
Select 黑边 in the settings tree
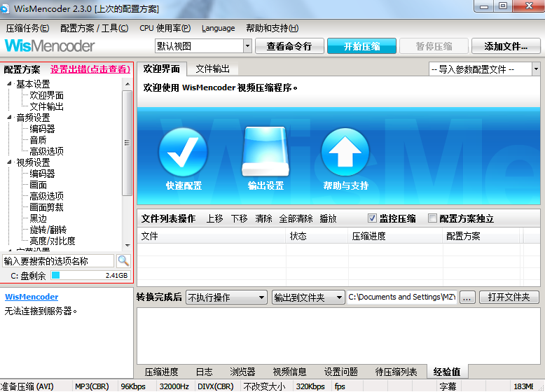38,218
